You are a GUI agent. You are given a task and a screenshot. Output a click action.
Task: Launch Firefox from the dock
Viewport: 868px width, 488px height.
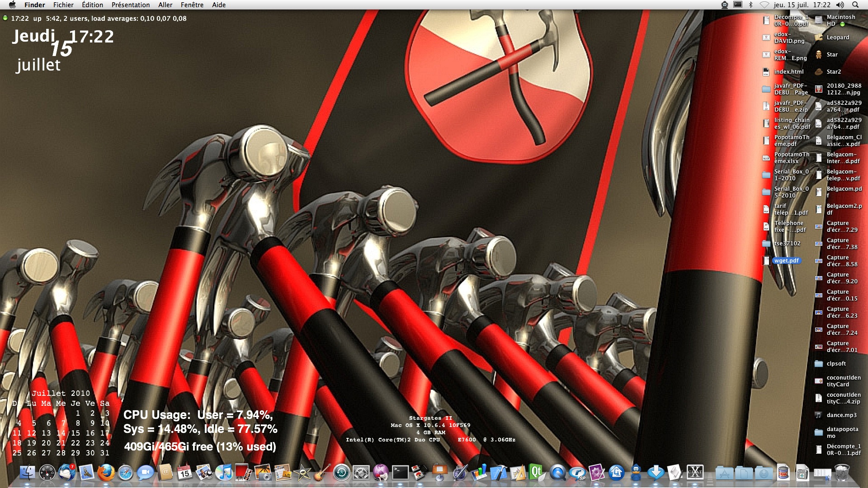coord(106,473)
